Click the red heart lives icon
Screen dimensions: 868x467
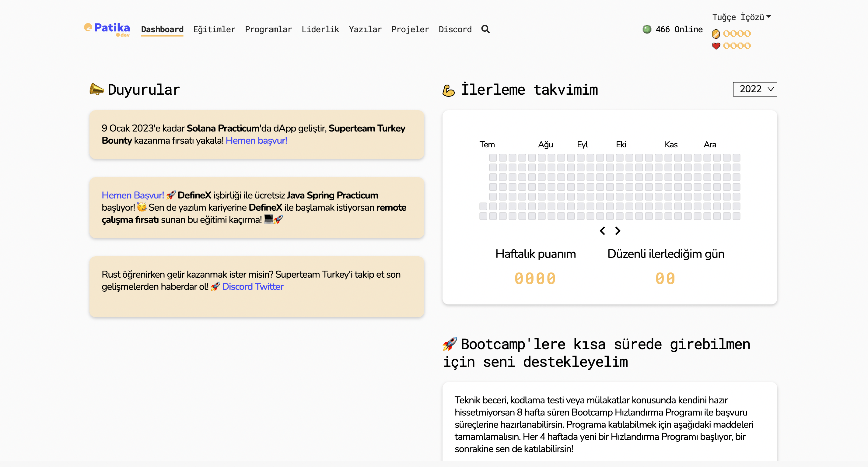(716, 46)
